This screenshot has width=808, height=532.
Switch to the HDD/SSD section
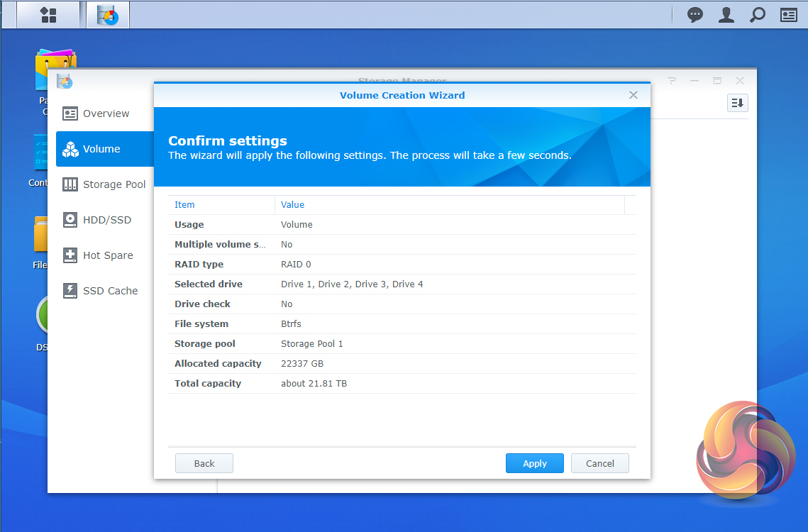105,220
